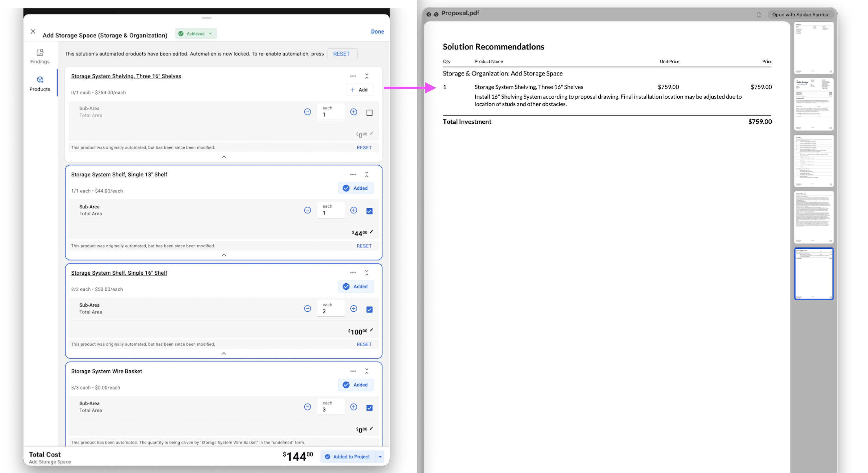Viewport: 868px width, 473px height.
Task: Edit the $44.00 price with the pencil icon
Action: tap(371, 232)
